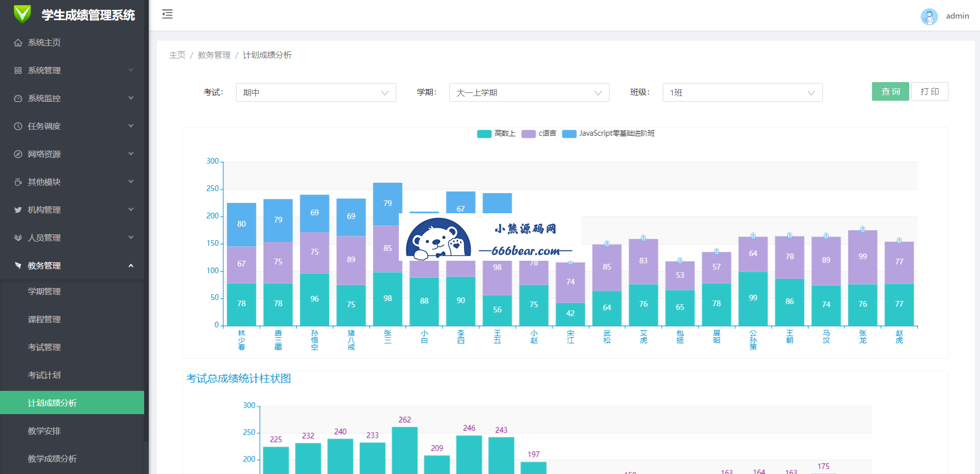Toggle the JavaScript零基础进阶班 legend series
This screenshot has width=980, height=474.
coord(608,134)
